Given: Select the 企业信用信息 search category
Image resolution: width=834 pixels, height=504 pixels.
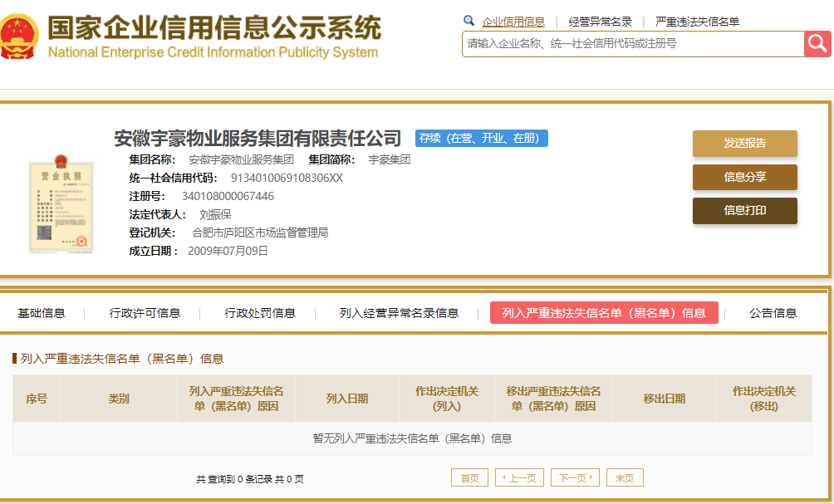Looking at the screenshot, I should [x=513, y=22].
